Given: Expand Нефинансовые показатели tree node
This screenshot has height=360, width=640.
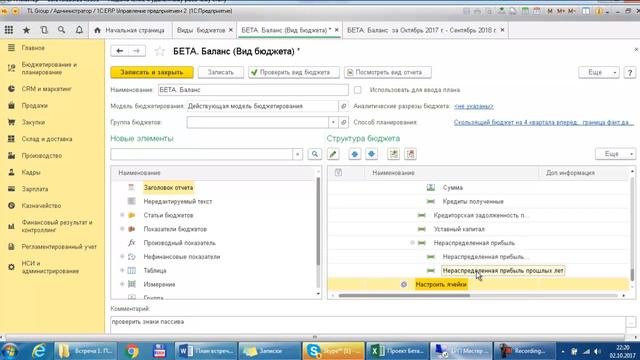Looking at the screenshot, I should 122,257.
